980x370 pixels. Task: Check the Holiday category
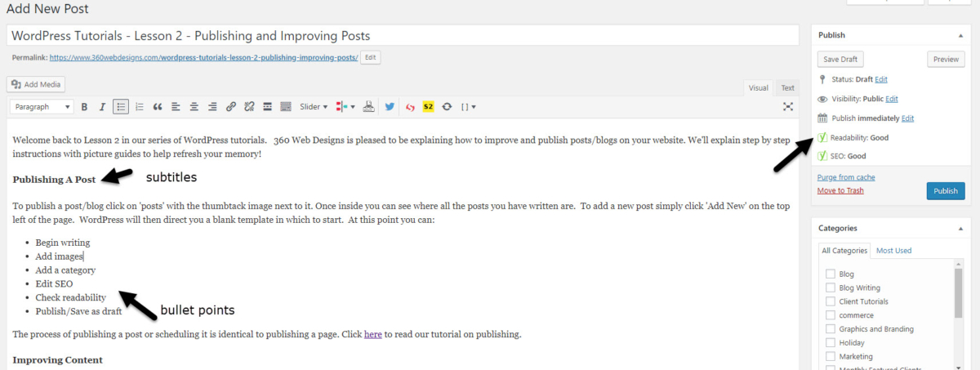point(831,343)
